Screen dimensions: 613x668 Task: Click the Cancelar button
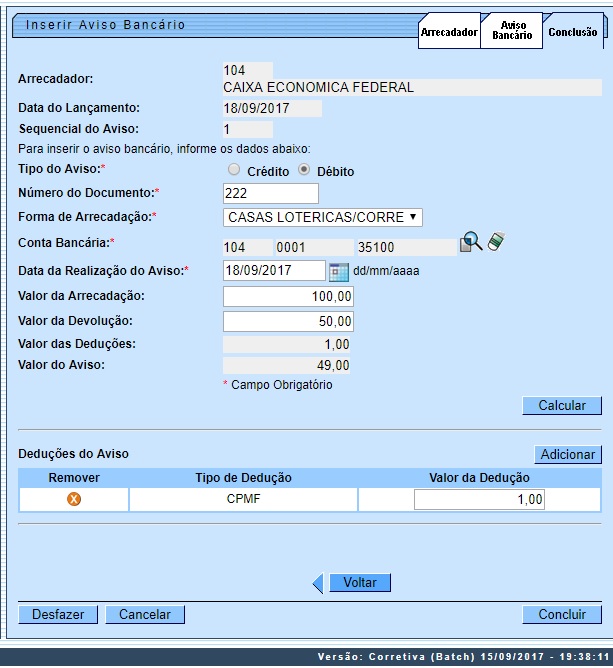pyautogui.click(x=145, y=615)
